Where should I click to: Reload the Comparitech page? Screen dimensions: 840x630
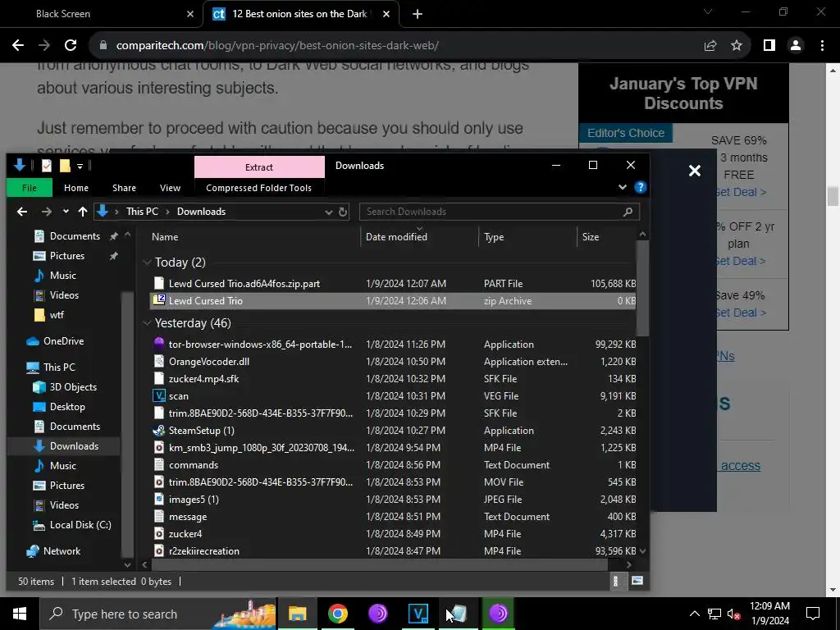(71, 46)
